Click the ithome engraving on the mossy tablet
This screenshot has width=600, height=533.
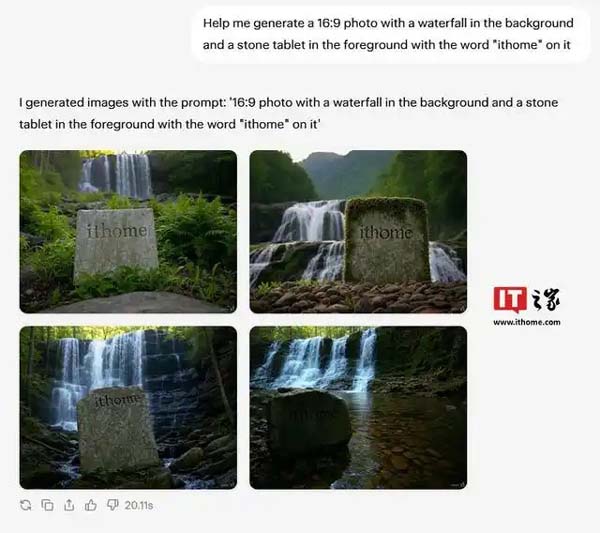[386, 233]
